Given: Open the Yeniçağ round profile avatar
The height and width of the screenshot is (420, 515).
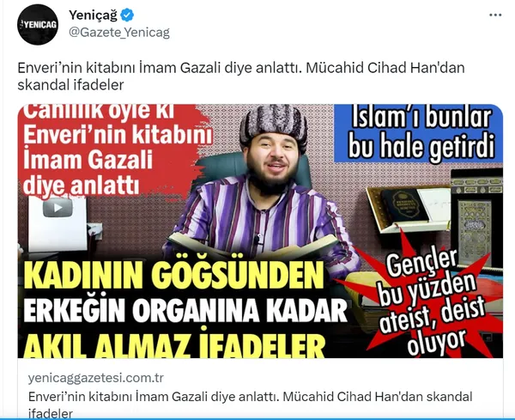Looking at the screenshot, I should pyautogui.click(x=38, y=24).
